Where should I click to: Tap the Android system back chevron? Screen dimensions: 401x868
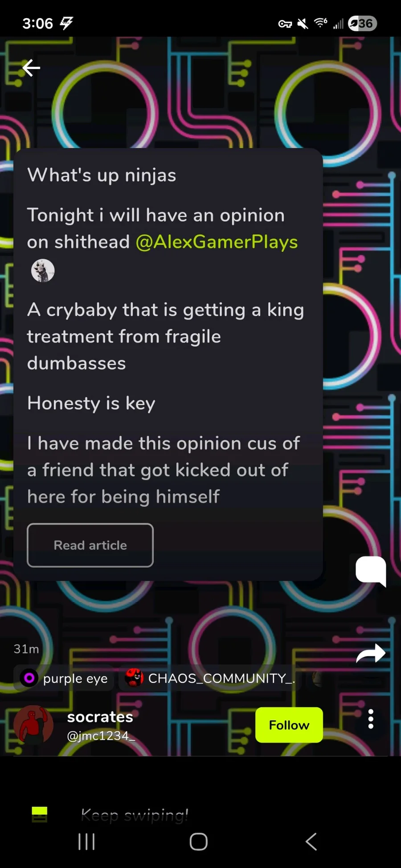(311, 842)
